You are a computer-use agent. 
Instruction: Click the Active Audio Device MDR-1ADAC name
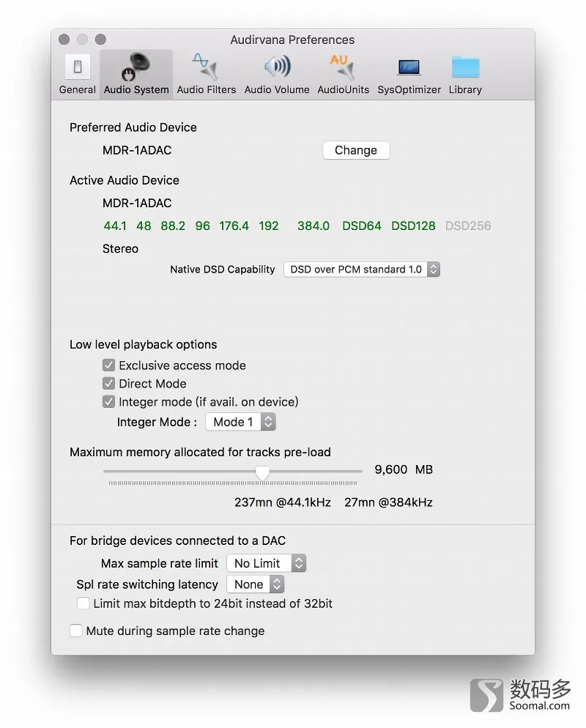tap(137, 204)
